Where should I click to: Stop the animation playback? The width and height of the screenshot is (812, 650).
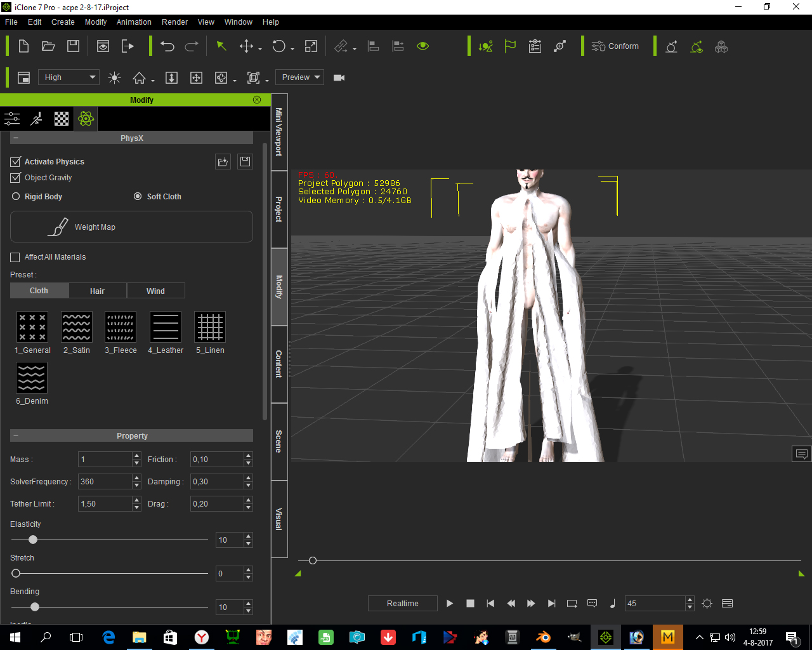coord(470,604)
